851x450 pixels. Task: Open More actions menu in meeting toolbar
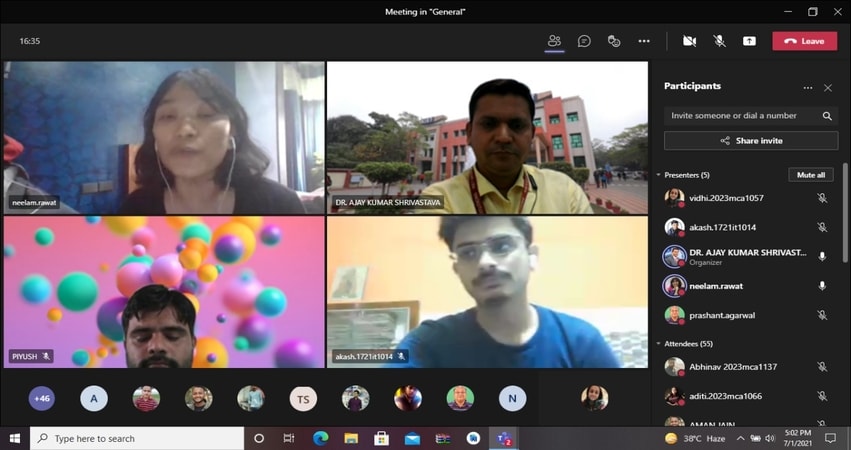pos(644,41)
